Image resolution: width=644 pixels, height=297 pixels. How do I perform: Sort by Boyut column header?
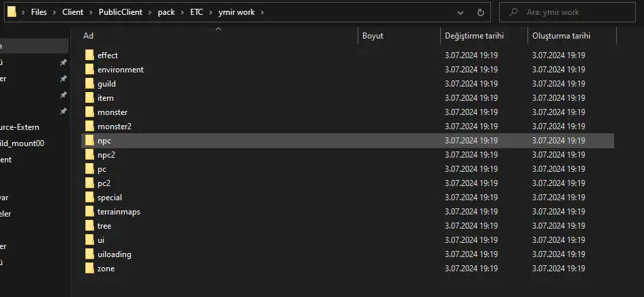(x=373, y=36)
